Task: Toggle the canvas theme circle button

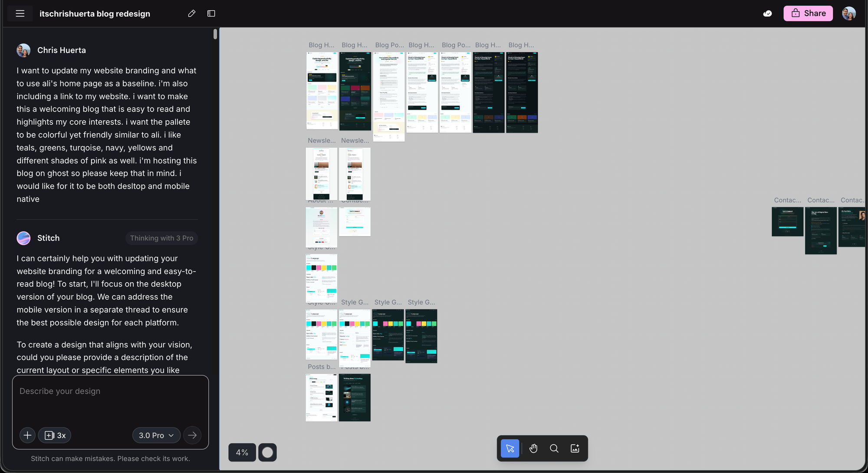Action: [267, 453]
